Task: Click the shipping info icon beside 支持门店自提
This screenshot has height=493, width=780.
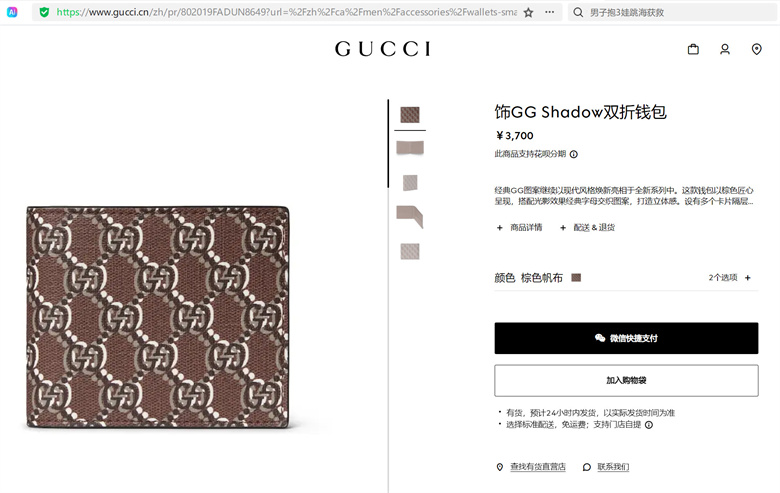Action: [x=649, y=425]
